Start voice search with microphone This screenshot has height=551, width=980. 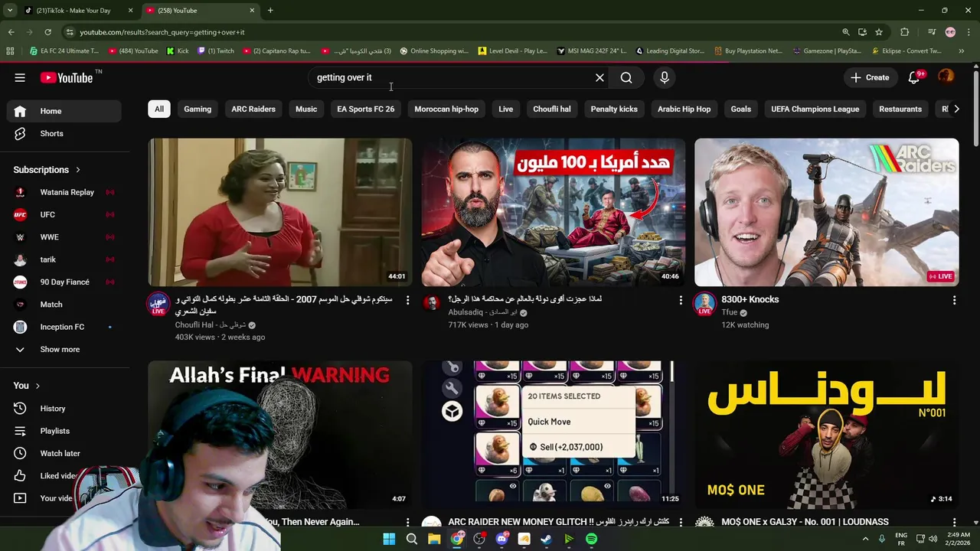tap(665, 77)
